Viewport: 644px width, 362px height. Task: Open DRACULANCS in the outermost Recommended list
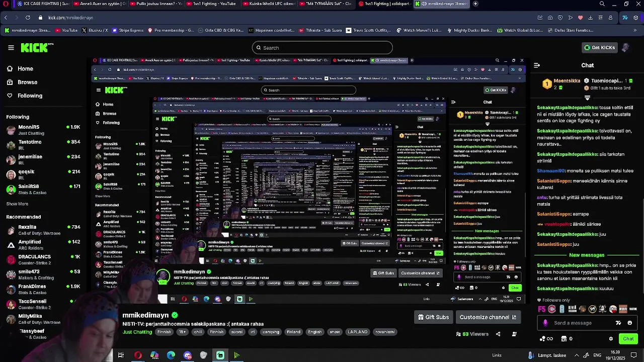[x=43, y=259]
